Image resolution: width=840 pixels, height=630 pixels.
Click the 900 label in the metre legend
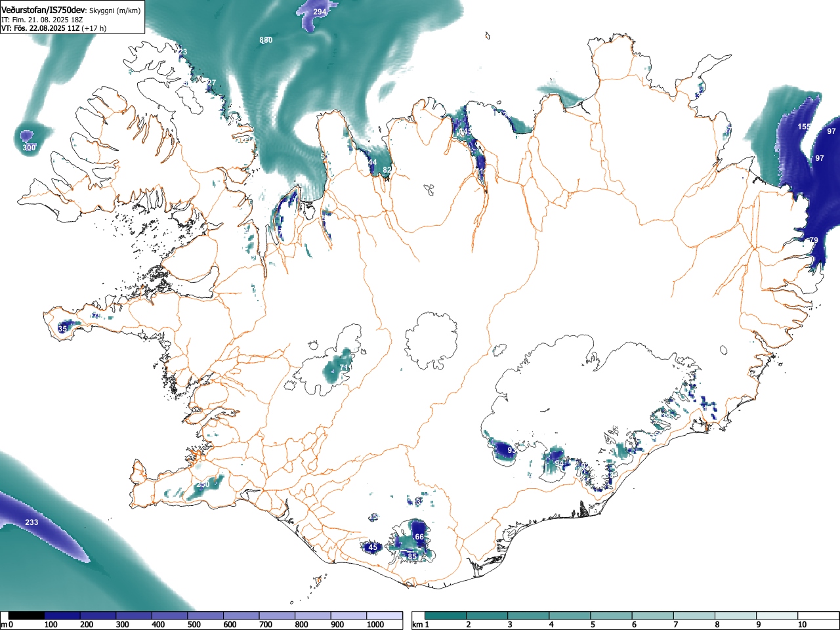[337, 625]
